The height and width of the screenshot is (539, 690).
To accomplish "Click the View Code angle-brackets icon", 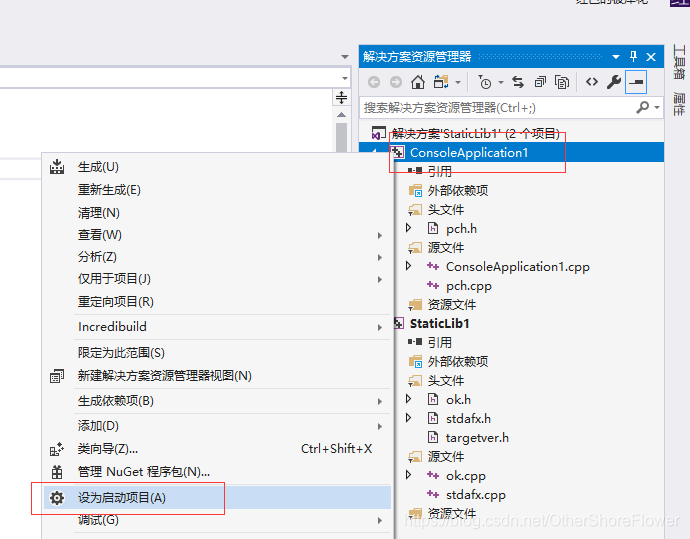I will [592, 82].
